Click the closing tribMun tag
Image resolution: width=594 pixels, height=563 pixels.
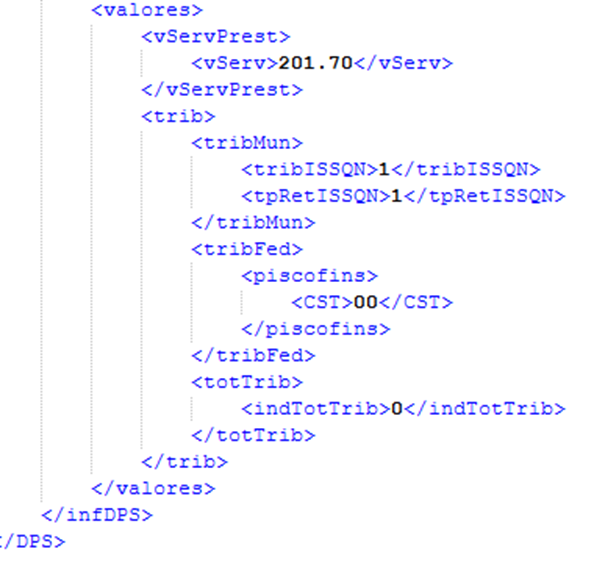(x=253, y=222)
